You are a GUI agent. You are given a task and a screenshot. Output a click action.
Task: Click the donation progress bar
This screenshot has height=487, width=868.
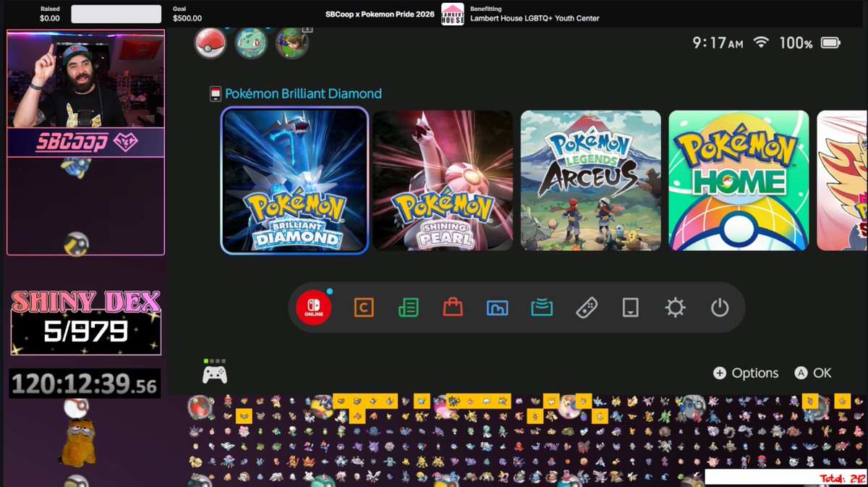tap(116, 14)
